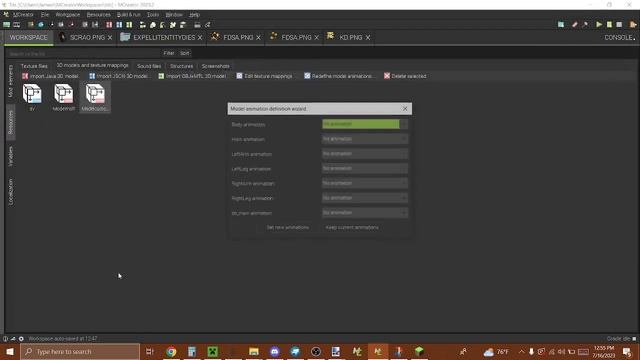
Task: Open Variables side tab
Action: click(x=11, y=156)
